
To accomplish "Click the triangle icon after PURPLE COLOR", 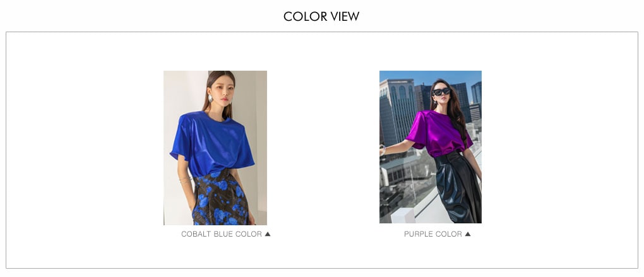I will tap(467, 234).
